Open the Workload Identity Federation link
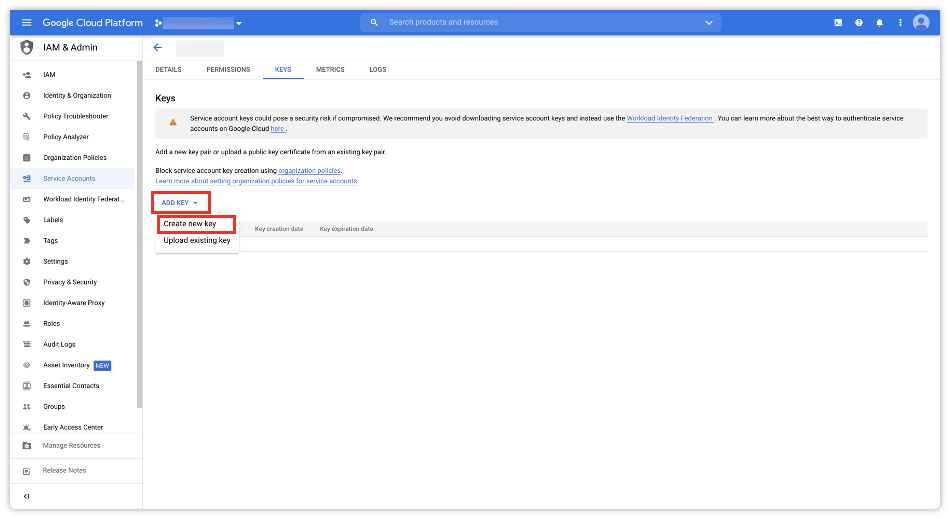The image size is (950, 519). click(669, 119)
